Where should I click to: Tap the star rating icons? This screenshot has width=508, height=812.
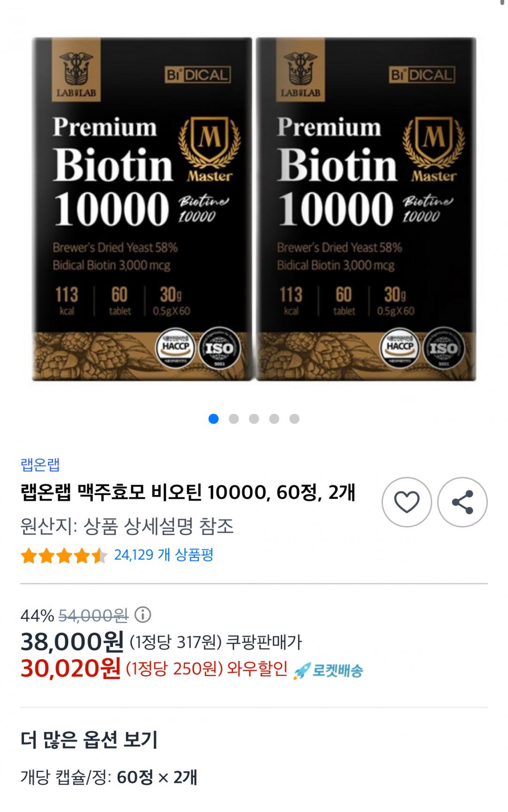pyautogui.click(x=64, y=556)
